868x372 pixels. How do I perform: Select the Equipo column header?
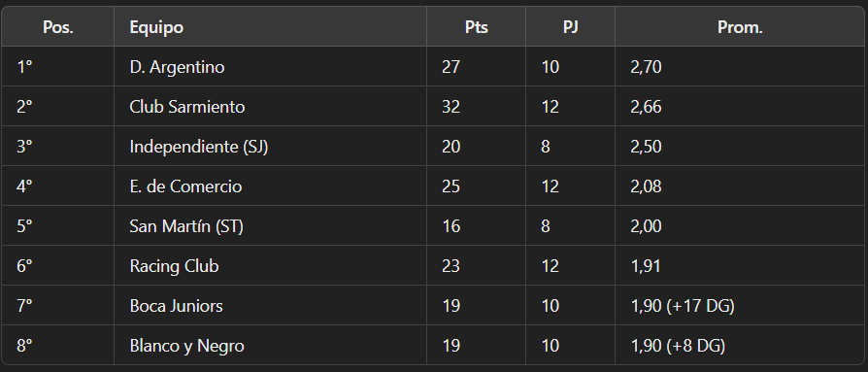tap(156, 27)
